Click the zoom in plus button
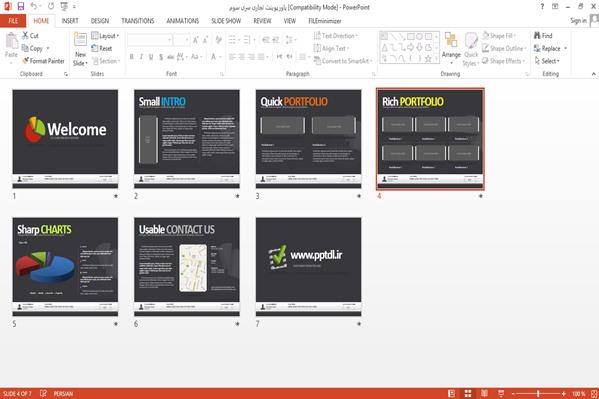 coord(563,394)
